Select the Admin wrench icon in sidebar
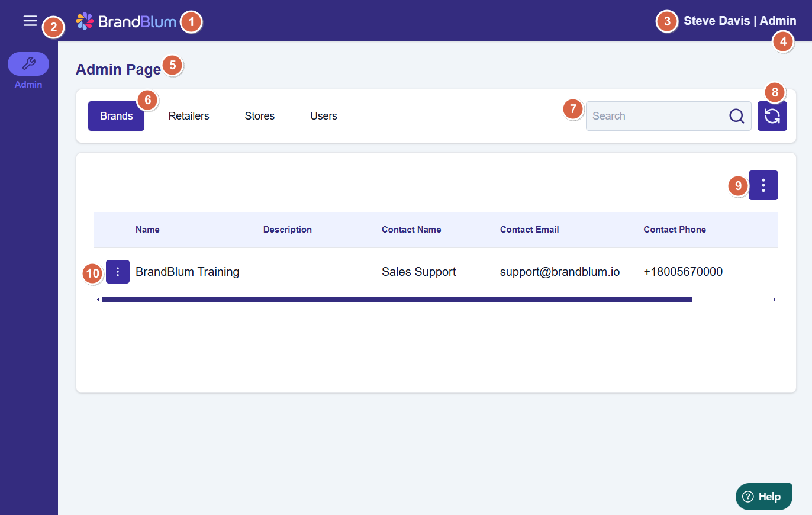Viewport: 812px width, 515px height. point(28,63)
